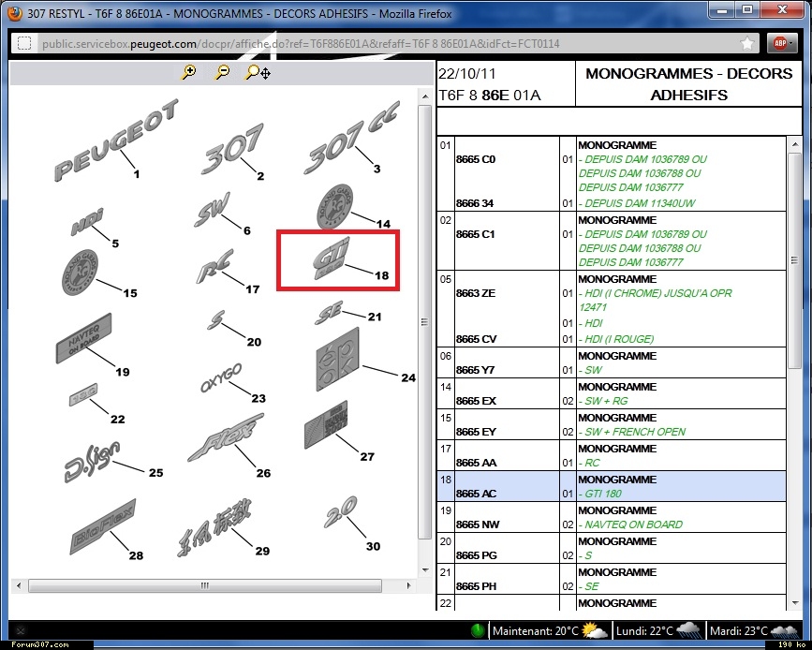Select the GTI 180 row in parts list
The image size is (812, 650).
click(618, 486)
